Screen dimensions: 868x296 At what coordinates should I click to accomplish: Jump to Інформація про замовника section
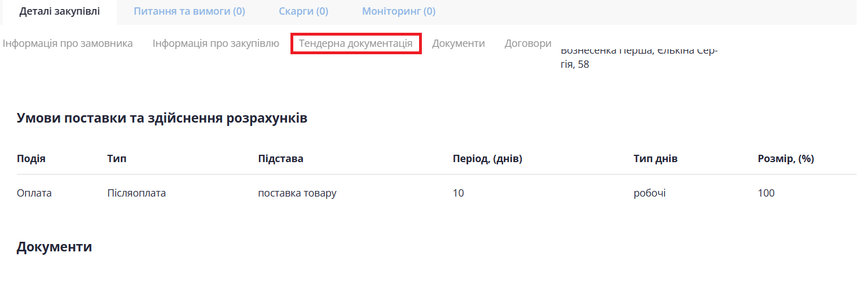click(x=68, y=43)
